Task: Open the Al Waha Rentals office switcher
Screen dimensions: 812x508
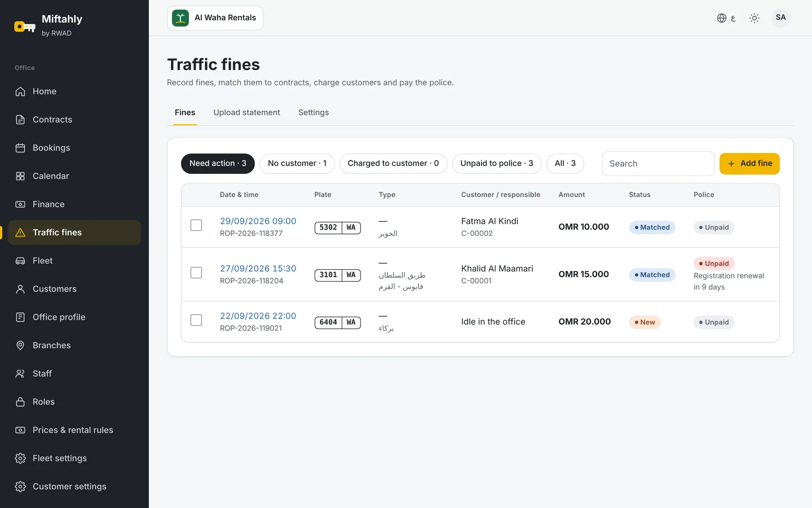Action: tap(215, 18)
